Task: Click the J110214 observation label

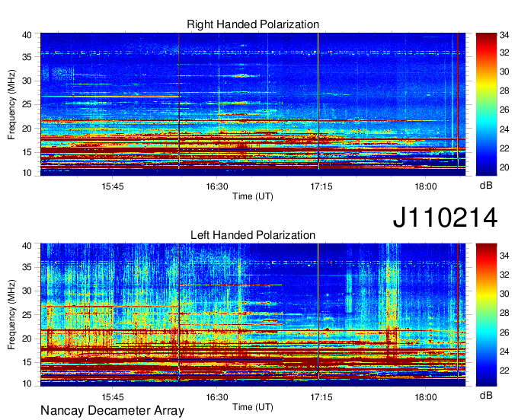Action: [445, 218]
